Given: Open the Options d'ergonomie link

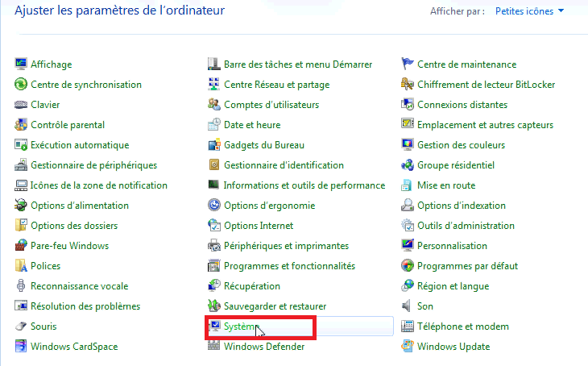Looking at the screenshot, I should click(270, 206).
